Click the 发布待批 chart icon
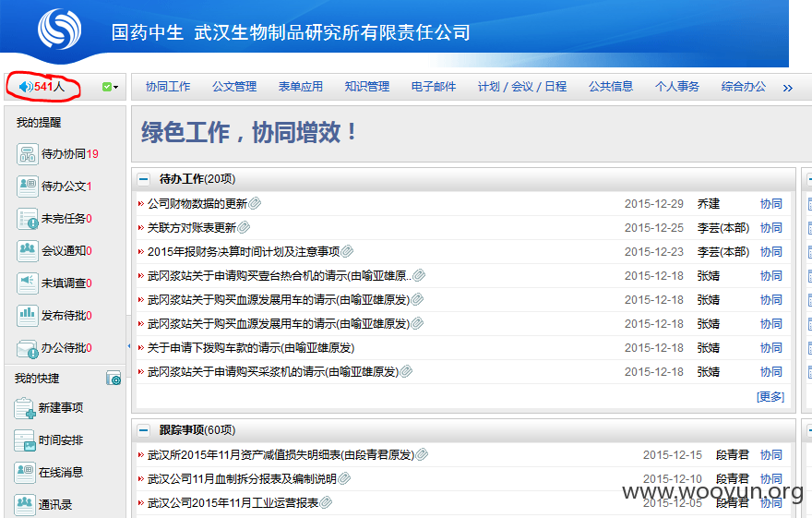812x518 pixels. (x=27, y=316)
